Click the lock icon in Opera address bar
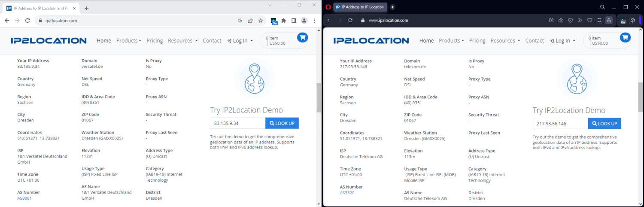644x207 pixels. coord(362,20)
